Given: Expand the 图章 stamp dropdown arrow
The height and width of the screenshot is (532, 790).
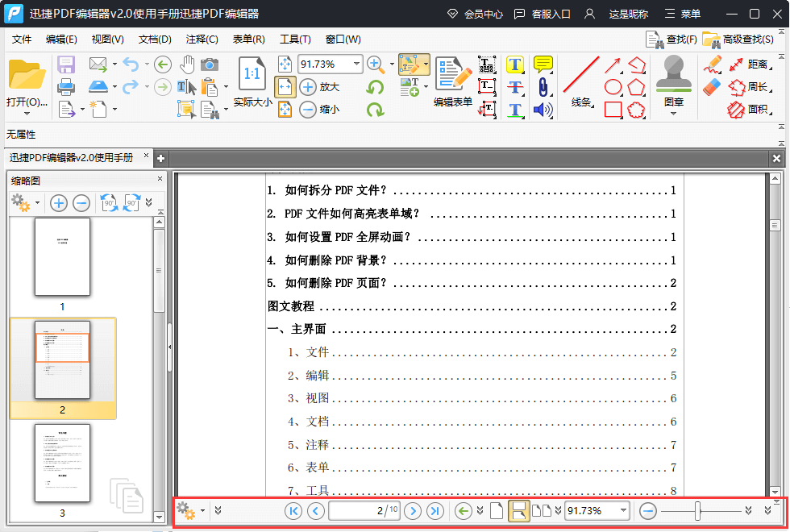Looking at the screenshot, I should point(674,114).
